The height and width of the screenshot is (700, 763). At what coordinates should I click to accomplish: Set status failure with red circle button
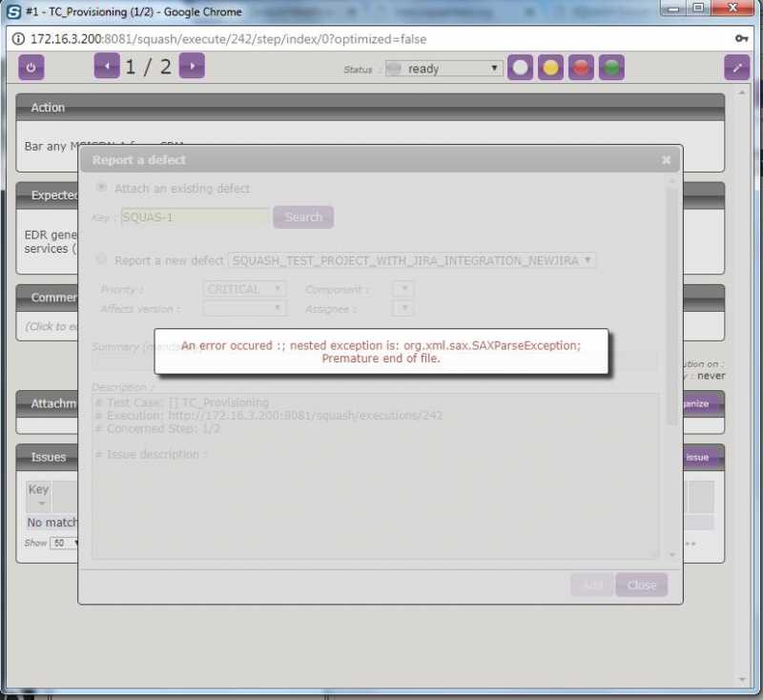(581, 67)
